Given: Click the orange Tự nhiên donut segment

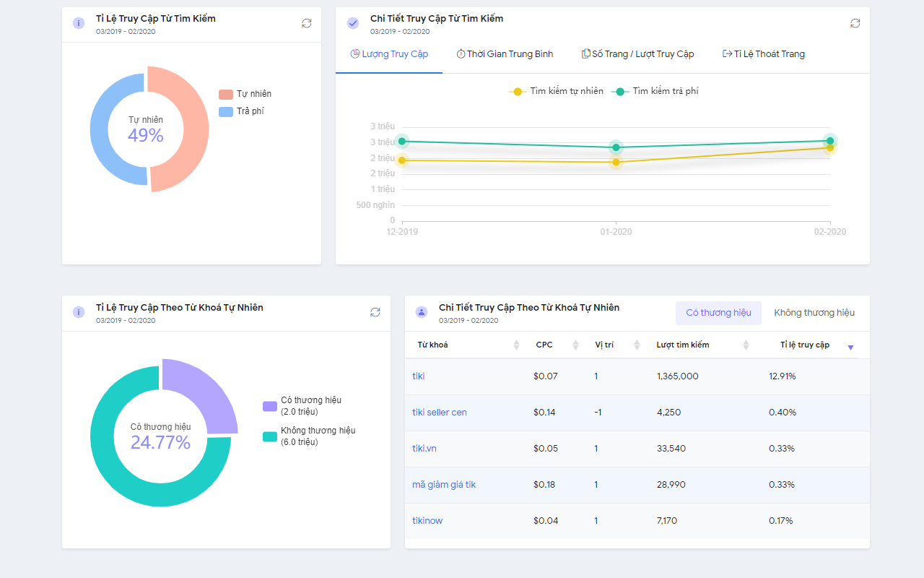Looking at the screenshot, I should (196, 130).
